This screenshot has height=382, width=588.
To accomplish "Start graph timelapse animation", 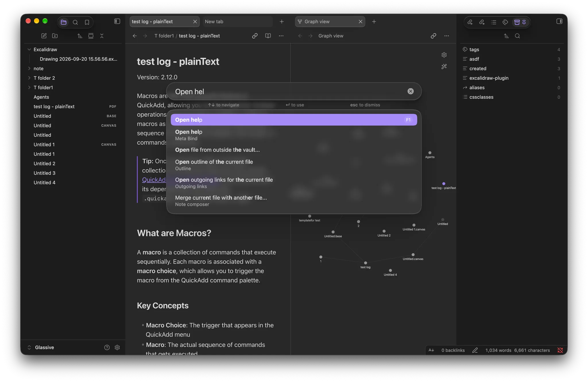I will 444,67.
